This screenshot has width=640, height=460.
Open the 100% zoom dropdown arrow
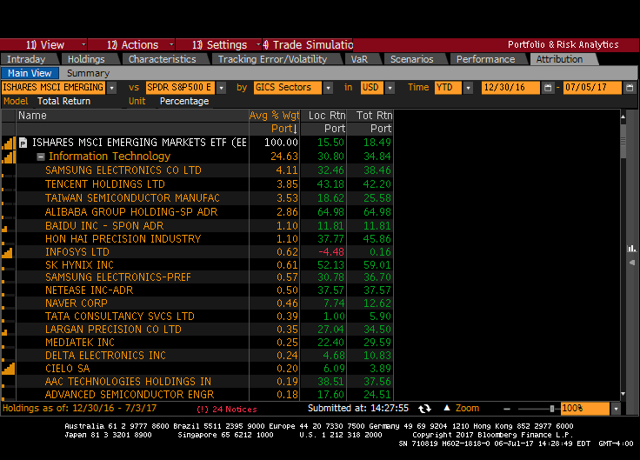click(616, 409)
